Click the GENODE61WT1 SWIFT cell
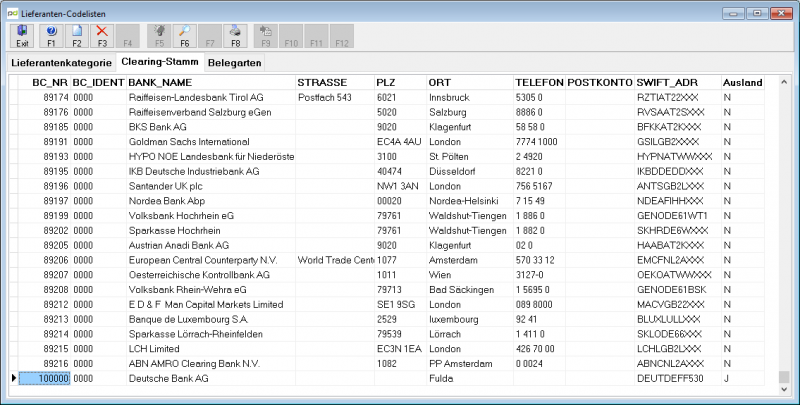 678,216
